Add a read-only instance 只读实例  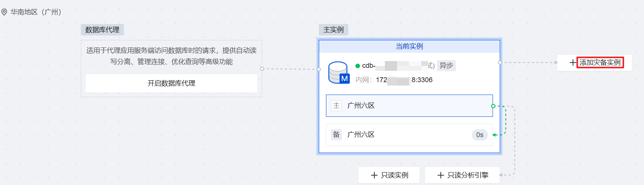[x=394, y=175]
